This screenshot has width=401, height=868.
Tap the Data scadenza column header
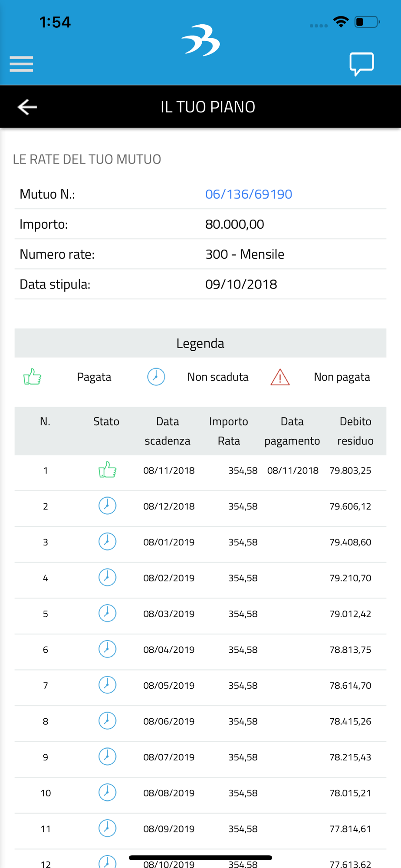(168, 431)
